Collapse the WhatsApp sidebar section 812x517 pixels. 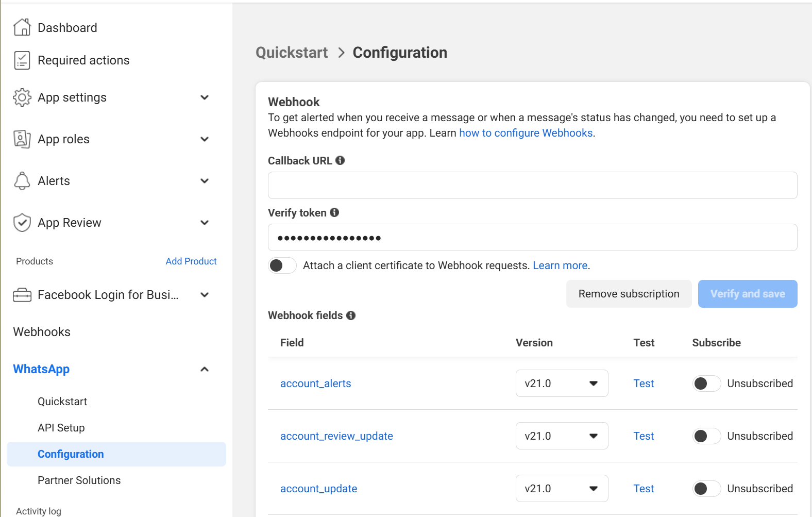[x=205, y=369]
